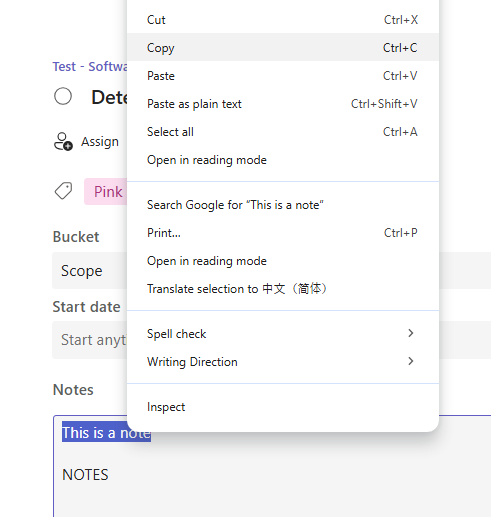Click the task title beginning "Dete"
This screenshot has width=491, height=517.
[109, 97]
